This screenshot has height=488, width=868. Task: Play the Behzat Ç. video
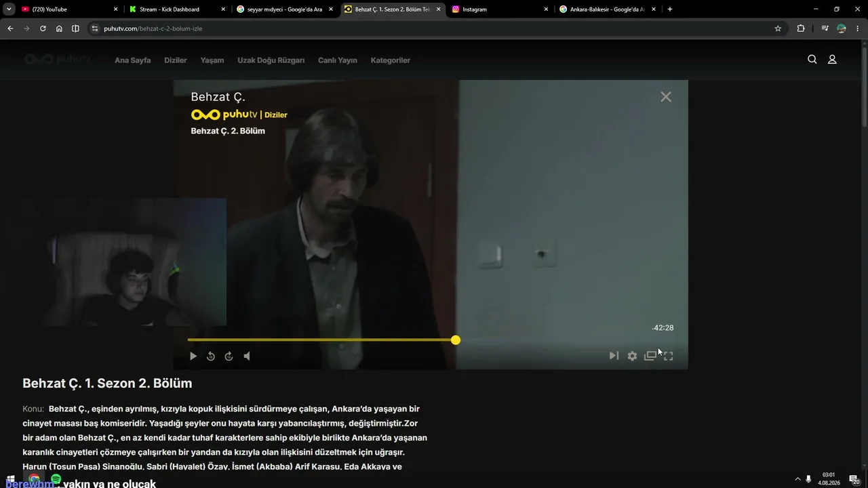(193, 356)
